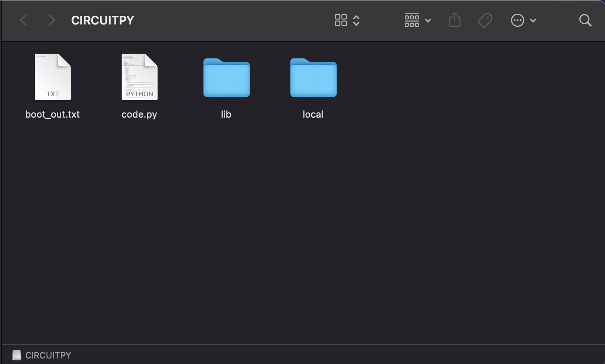The height and width of the screenshot is (364, 605).
Task: Click the Edit Tags icon
Action: 485,21
